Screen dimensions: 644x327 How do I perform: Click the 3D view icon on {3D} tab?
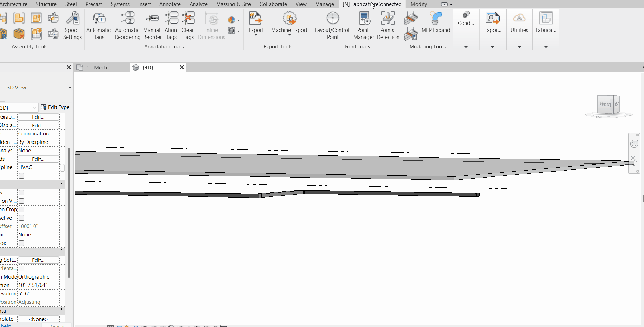(136, 67)
